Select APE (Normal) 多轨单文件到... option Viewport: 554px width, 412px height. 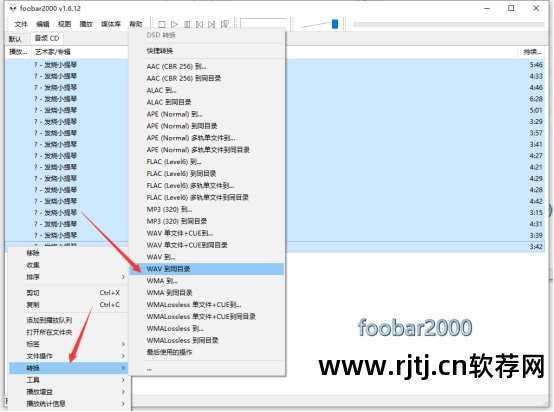(207, 138)
